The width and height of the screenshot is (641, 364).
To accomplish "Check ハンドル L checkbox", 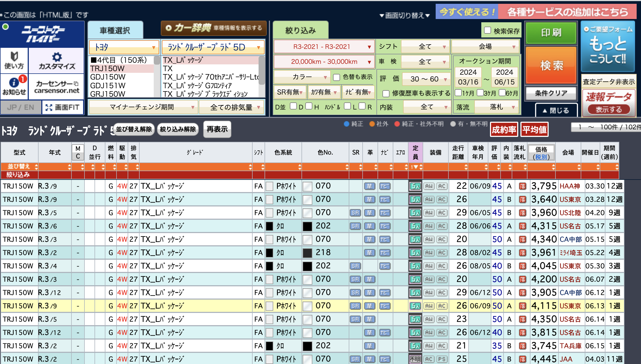I will click(x=347, y=106).
